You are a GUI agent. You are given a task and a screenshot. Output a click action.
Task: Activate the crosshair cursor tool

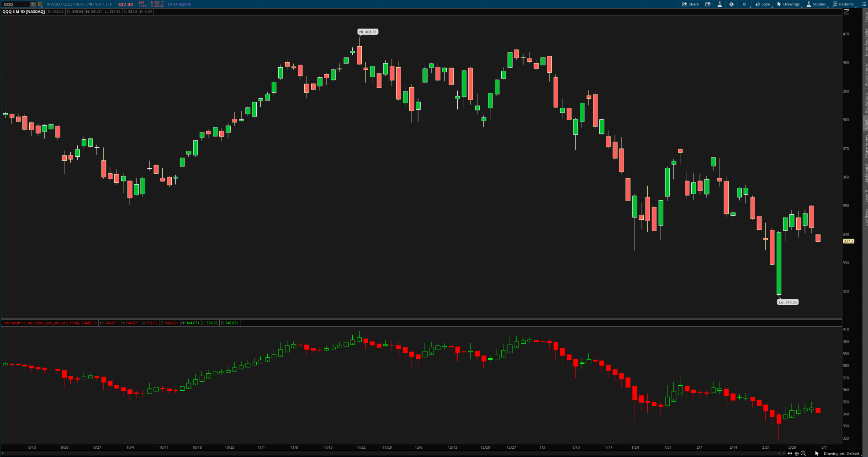pos(797,453)
